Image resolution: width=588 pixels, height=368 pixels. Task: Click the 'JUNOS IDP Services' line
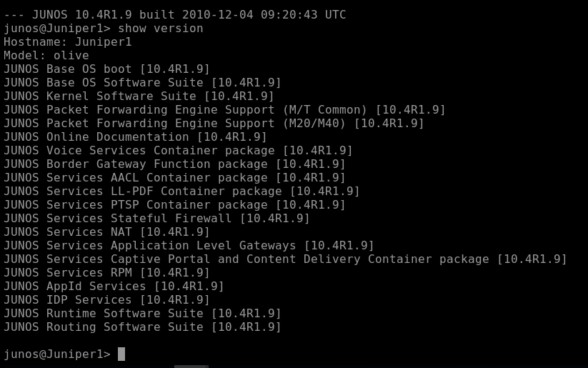point(106,300)
